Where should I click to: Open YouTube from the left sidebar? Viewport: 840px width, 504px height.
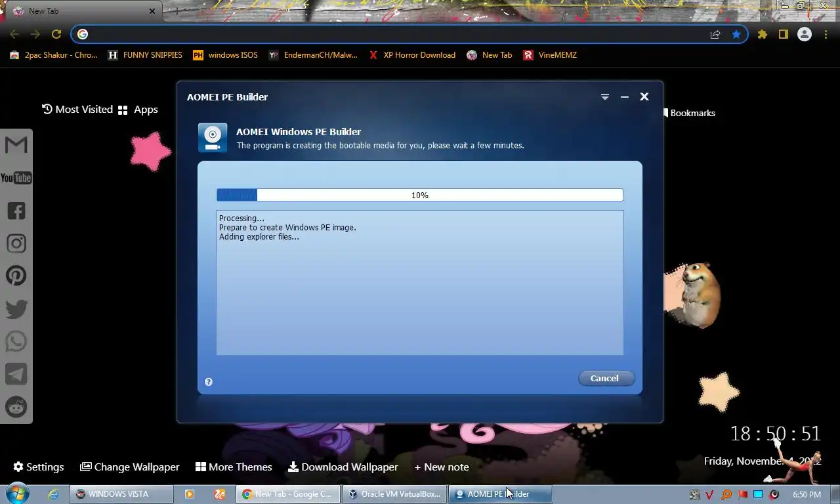[x=16, y=178]
